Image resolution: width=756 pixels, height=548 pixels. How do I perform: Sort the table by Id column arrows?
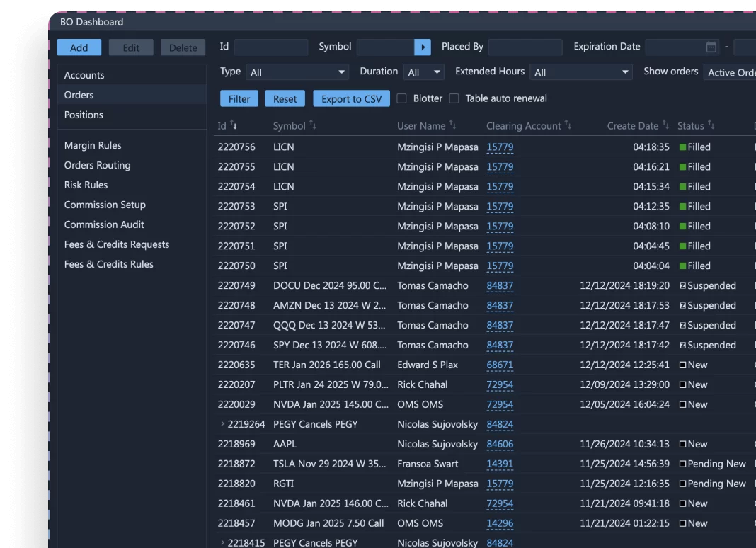(x=234, y=125)
